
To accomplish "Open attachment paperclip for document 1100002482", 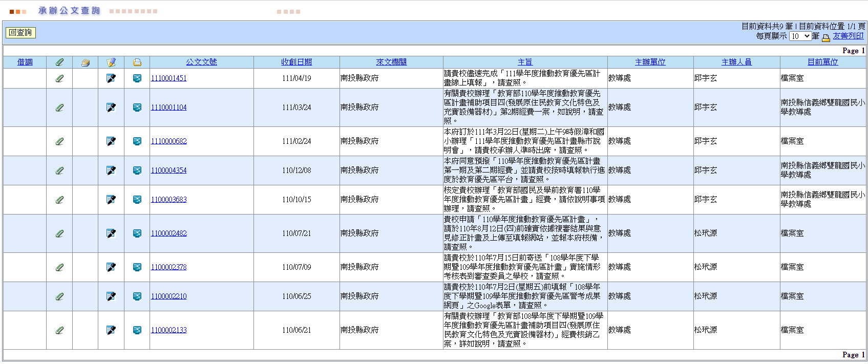I will coord(59,233).
